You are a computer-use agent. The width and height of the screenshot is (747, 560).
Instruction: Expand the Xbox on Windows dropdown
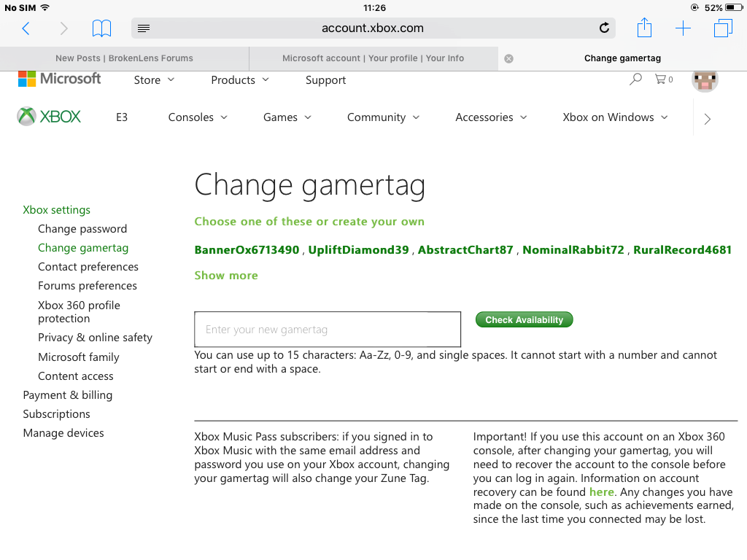click(615, 117)
